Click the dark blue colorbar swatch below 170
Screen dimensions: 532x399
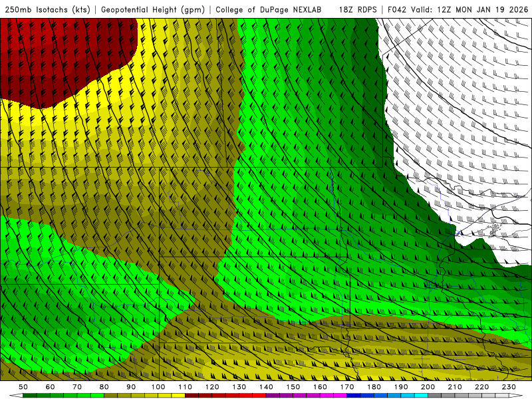coord(354,396)
